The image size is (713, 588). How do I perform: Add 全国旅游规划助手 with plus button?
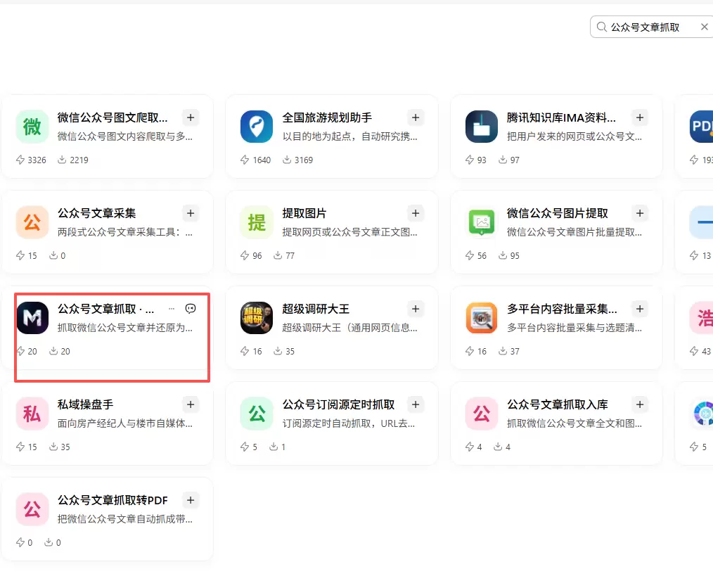[415, 117]
